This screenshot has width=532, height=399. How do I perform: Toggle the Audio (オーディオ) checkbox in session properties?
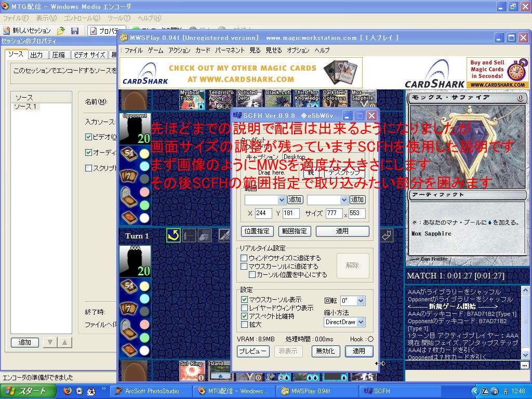click(x=88, y=152)
